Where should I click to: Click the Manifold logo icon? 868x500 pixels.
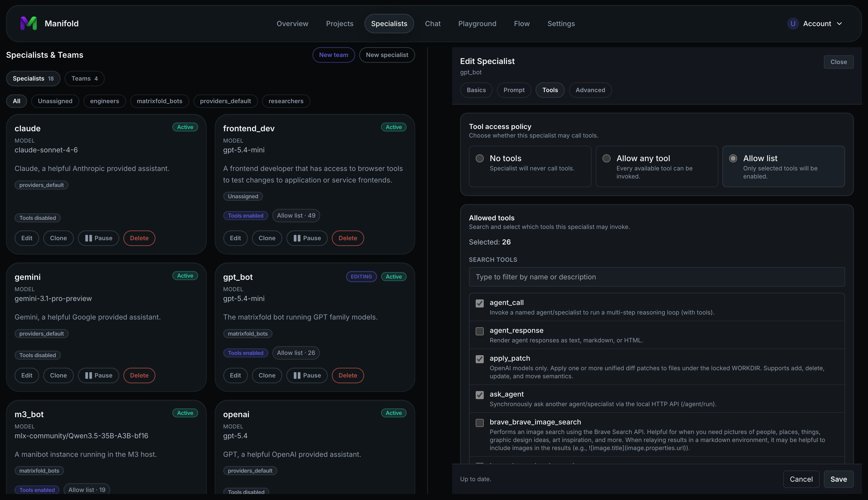coord(29,23)
